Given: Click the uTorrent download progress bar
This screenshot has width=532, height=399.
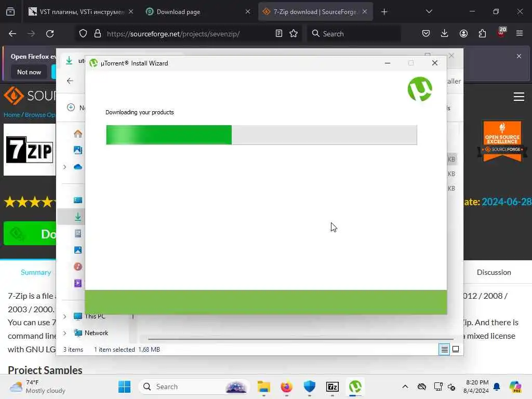Looking at the screenshot, I should [261, 135].
